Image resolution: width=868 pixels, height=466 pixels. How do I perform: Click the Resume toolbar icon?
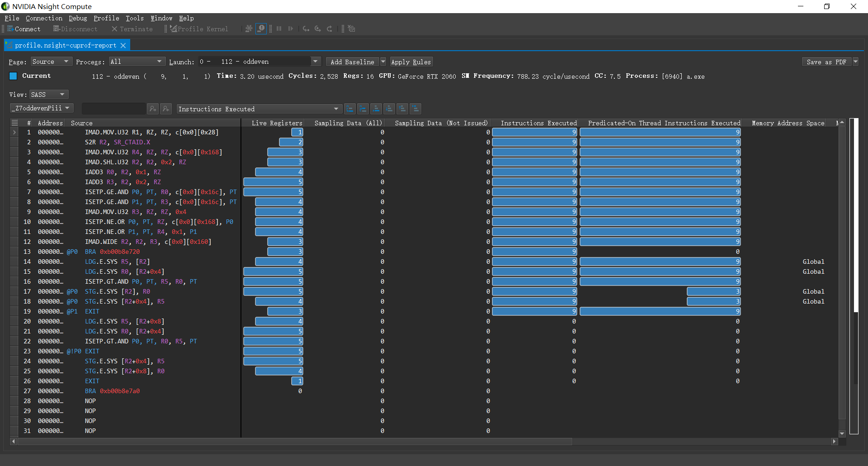point(291,29)
